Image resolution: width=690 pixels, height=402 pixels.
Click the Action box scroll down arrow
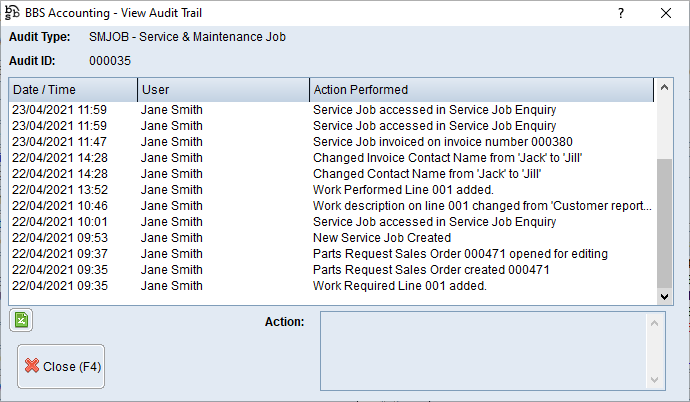click(x=656, y=378)
